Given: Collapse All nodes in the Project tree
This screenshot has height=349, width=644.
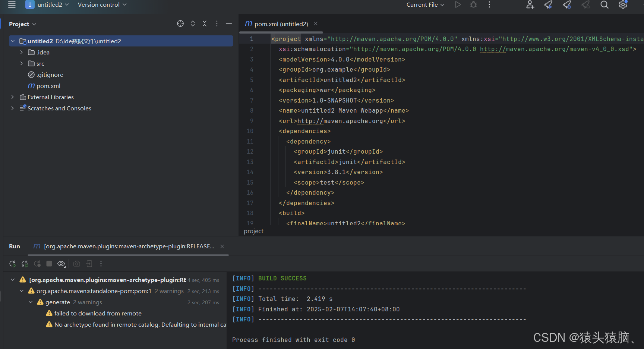Looking at the screenshot, I should point(205,23).
